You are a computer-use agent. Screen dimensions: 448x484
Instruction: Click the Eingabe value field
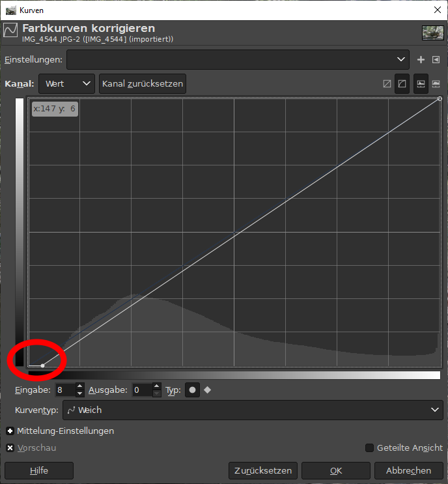64,390
